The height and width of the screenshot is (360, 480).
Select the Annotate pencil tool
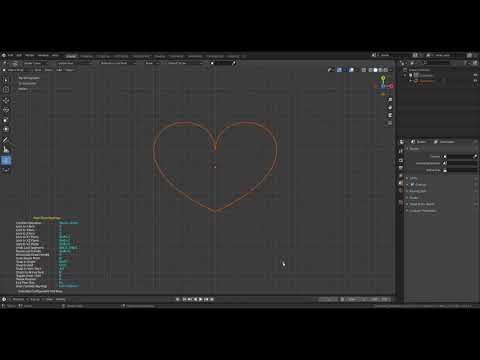(x=6, y=140)
